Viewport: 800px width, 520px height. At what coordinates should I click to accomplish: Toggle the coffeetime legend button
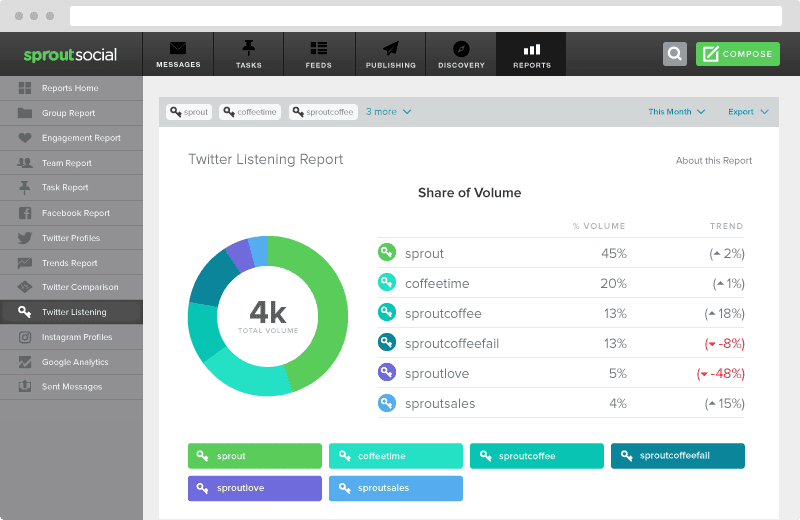click(x=396, y=456)
